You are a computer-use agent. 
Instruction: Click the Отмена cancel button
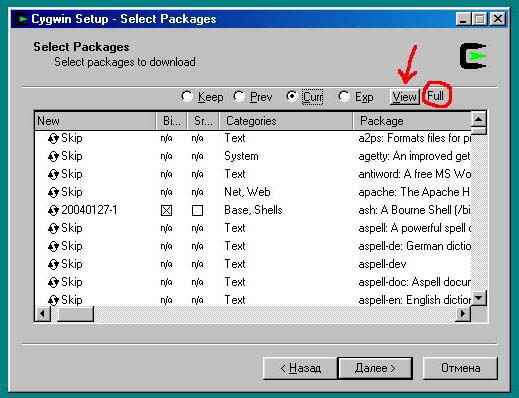click(460, 368)
